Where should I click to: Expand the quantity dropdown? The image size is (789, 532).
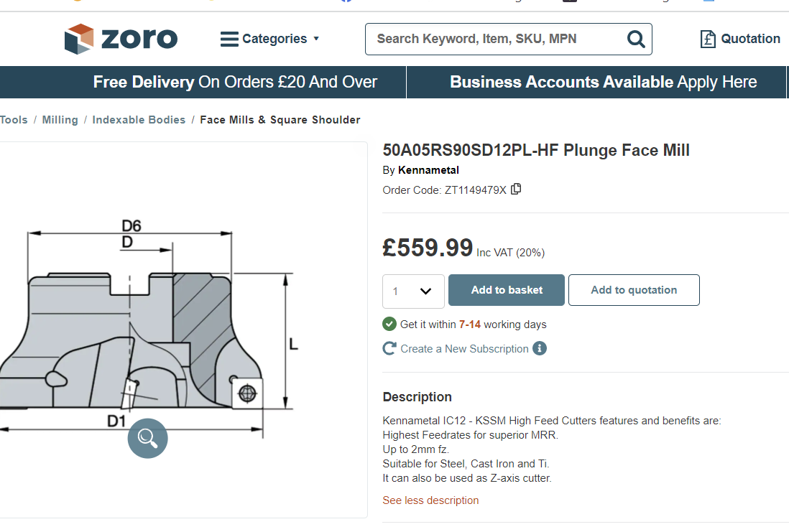[x=413, y=291]
